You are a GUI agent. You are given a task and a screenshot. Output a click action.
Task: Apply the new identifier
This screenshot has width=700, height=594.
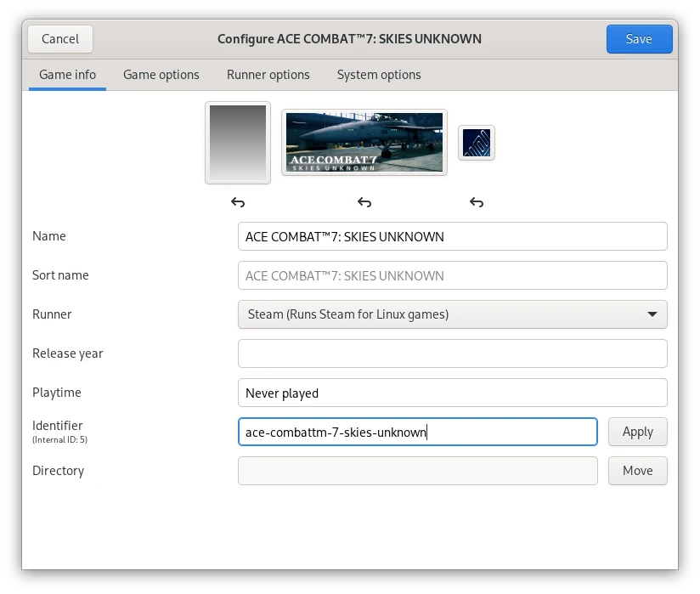click(637, 432)
